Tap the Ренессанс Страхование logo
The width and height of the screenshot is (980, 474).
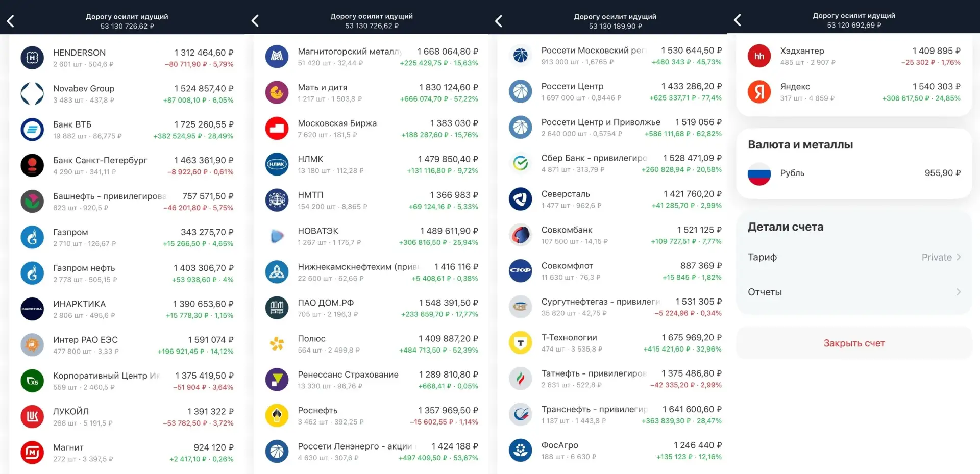277,380
